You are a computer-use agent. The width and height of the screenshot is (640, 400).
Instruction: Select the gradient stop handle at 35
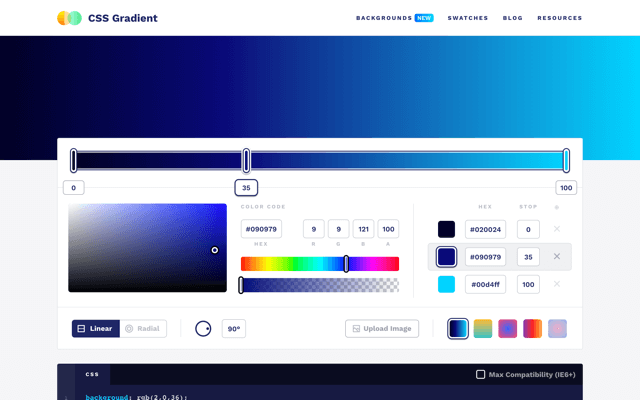coord(246,160)
